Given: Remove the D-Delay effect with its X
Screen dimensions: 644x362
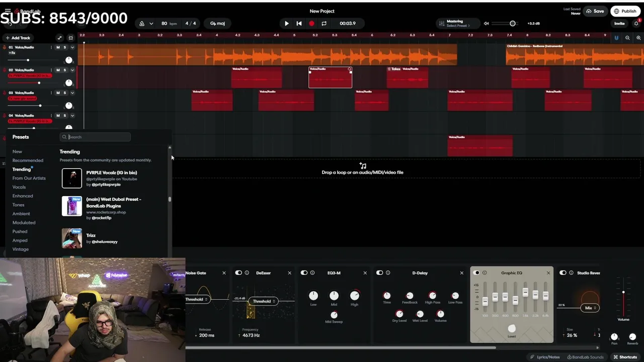Looking at the screenshot, I should tap(461, 273).
